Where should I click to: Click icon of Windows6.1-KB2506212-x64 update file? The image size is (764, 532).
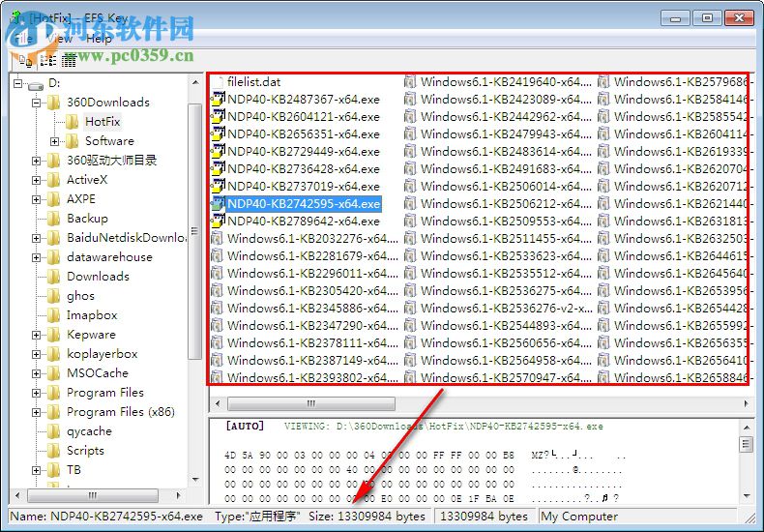point(410,204)
